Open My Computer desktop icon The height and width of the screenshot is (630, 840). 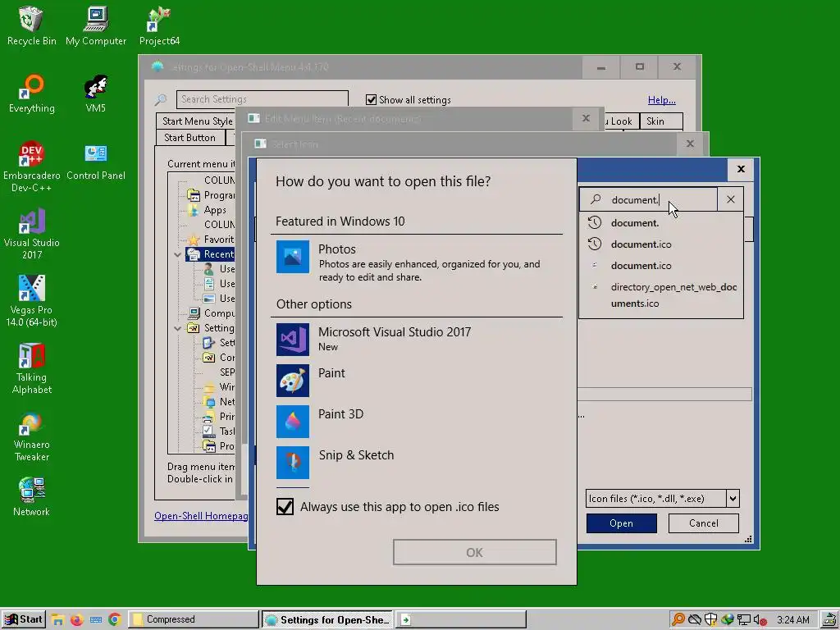[96, 25]
